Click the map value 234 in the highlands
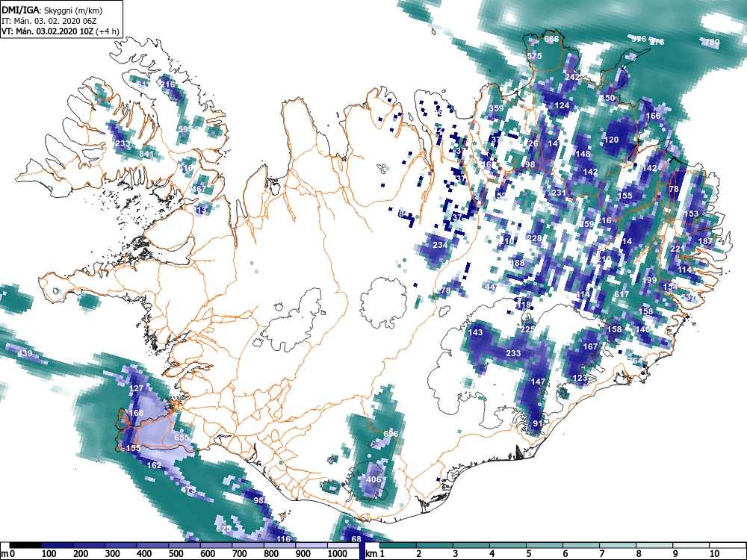 coord(440,245)
